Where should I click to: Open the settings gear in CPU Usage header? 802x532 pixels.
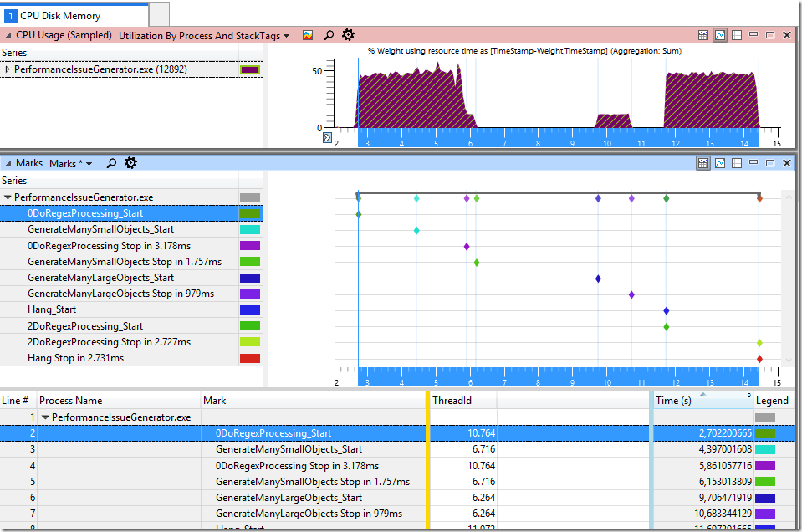point(348,35)
